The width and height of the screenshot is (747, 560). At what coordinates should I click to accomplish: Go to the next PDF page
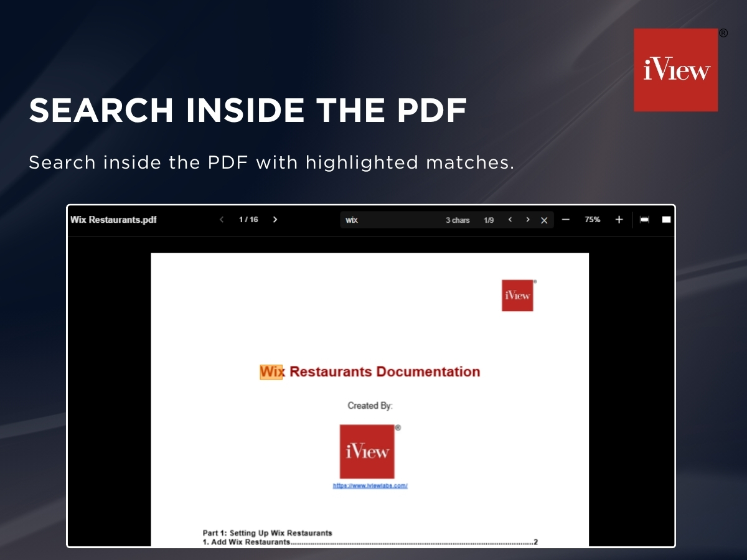(x=275, y=220)
